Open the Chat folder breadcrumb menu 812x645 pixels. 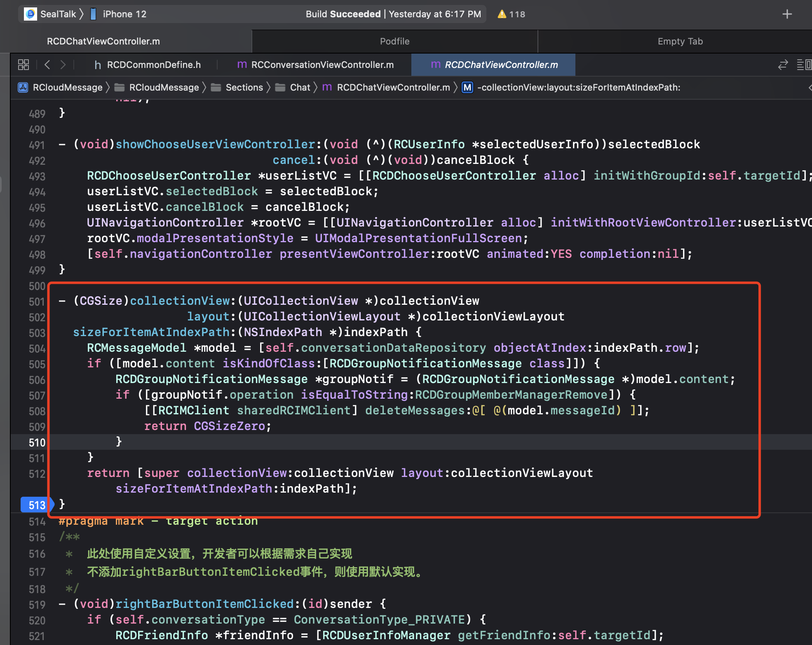[300, 87]
